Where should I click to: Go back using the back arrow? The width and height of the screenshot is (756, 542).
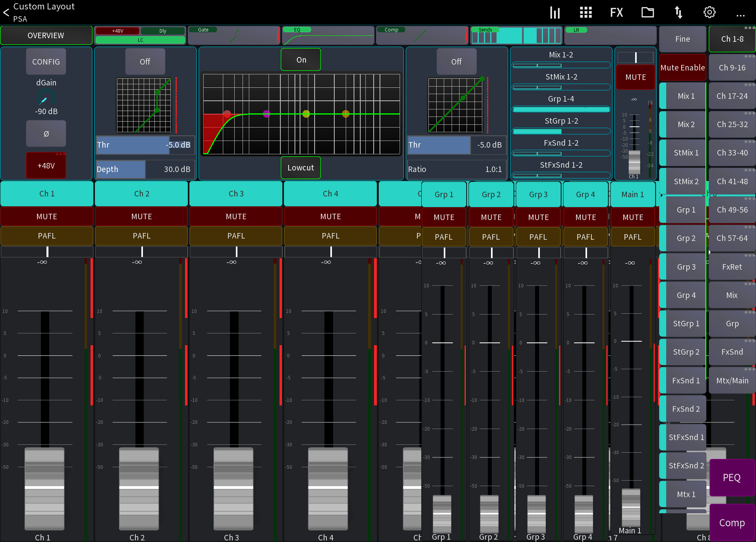pyautogui.click(x=6, y=12)
